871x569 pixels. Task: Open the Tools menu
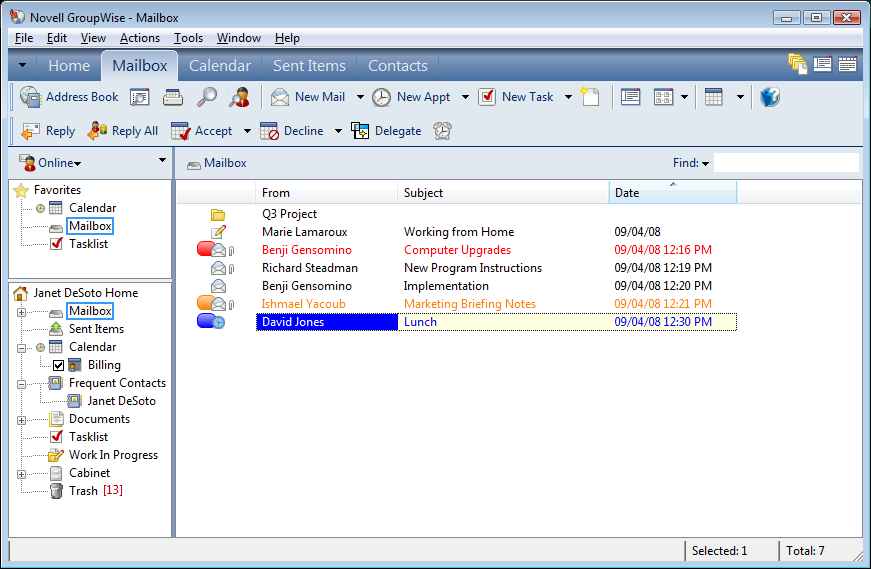click(188, 38)
